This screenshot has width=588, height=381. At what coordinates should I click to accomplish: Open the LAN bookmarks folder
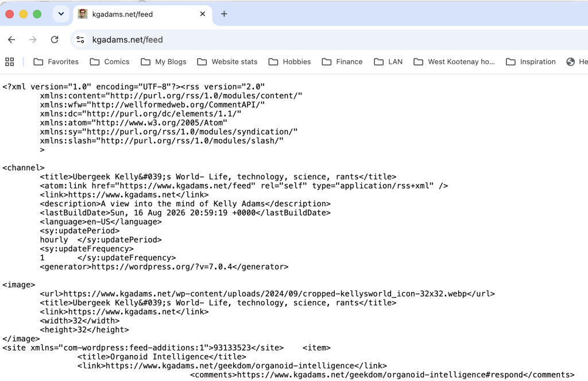389,61
